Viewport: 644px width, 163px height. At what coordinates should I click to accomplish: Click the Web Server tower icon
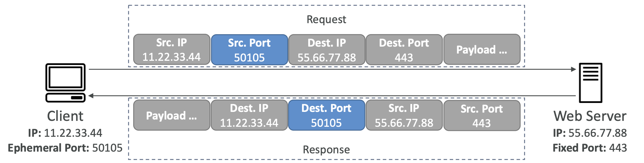point(591,83)
